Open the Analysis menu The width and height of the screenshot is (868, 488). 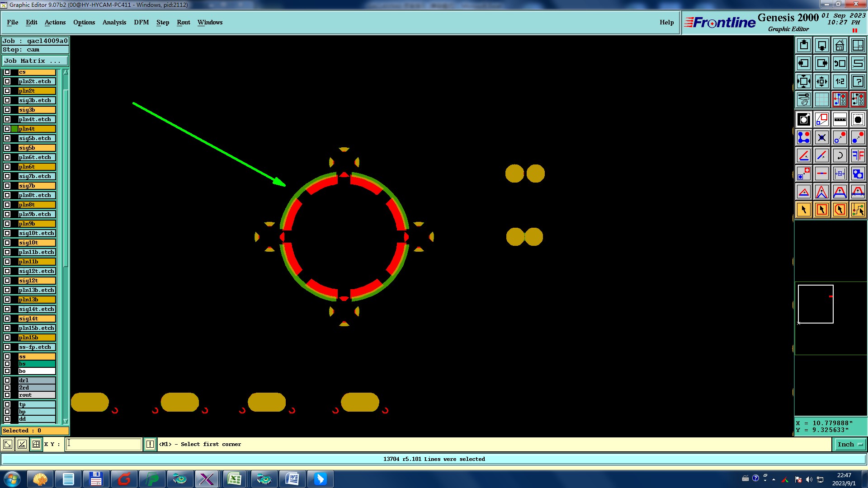[x=114, y=22]
